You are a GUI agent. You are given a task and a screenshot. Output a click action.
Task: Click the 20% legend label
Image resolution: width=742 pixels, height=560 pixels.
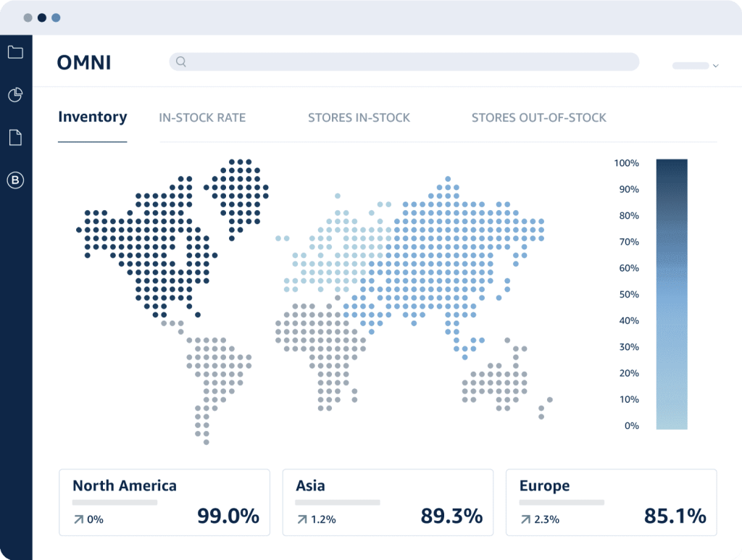tap(630, 373)
